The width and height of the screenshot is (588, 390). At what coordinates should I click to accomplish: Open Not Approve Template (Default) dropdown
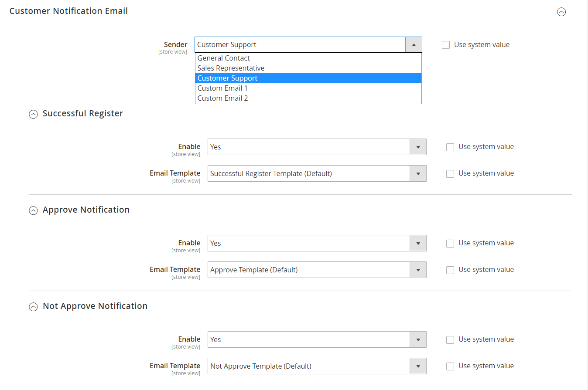pos(317,366)
